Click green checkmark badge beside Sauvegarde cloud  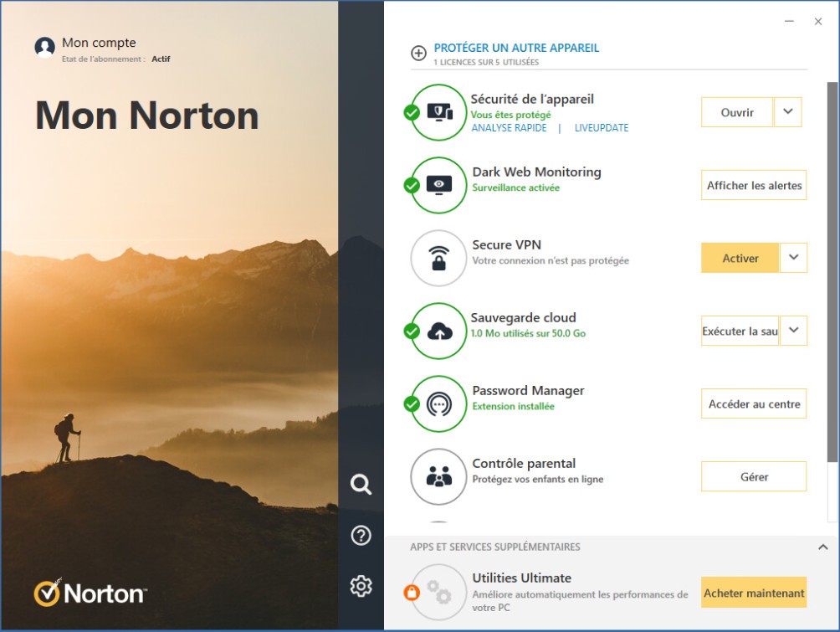412,331
